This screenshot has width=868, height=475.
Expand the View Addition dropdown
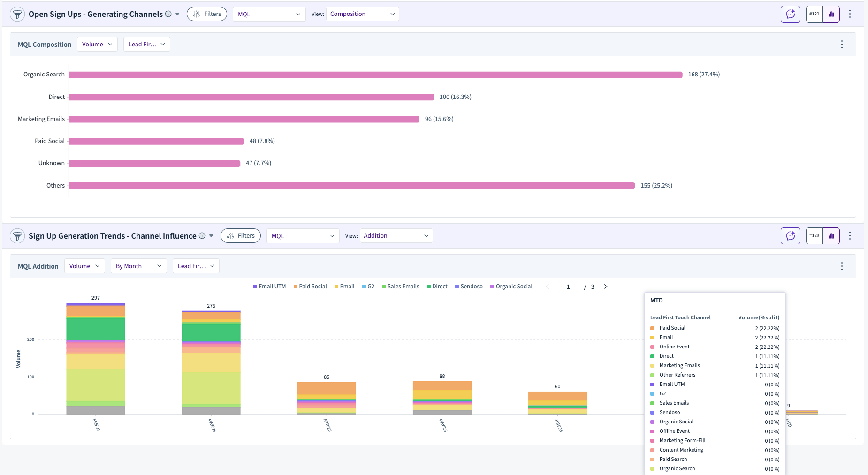[x=396, y=236]
